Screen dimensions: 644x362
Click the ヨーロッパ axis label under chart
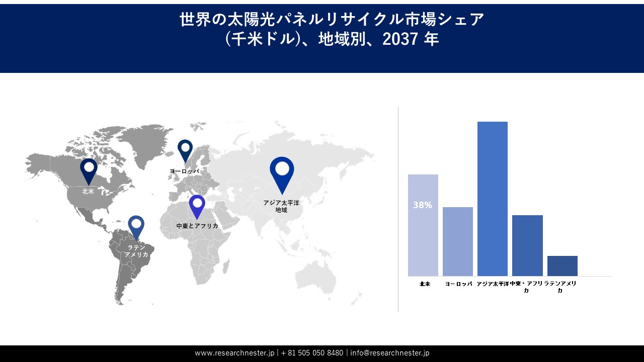point(459,284)
